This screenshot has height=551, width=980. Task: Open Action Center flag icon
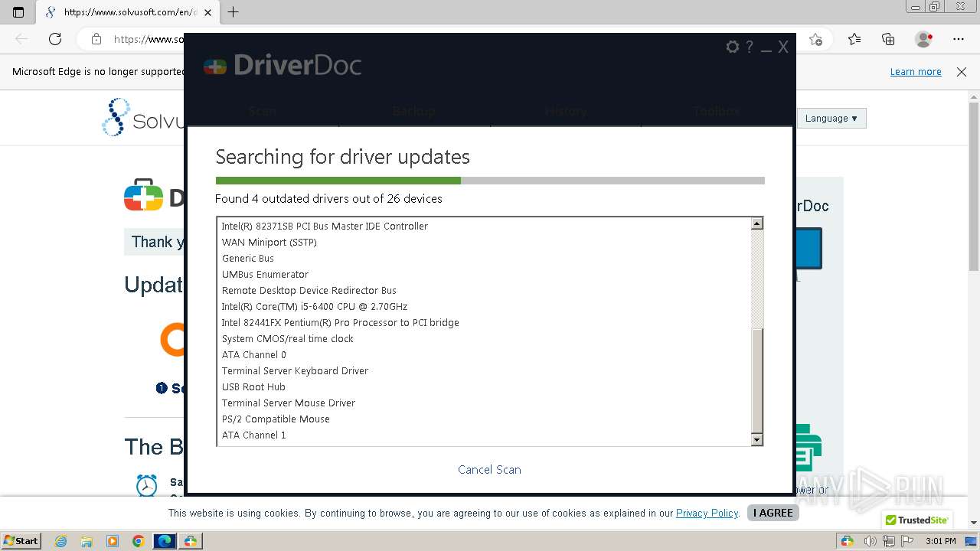click(x=906, y=541)
